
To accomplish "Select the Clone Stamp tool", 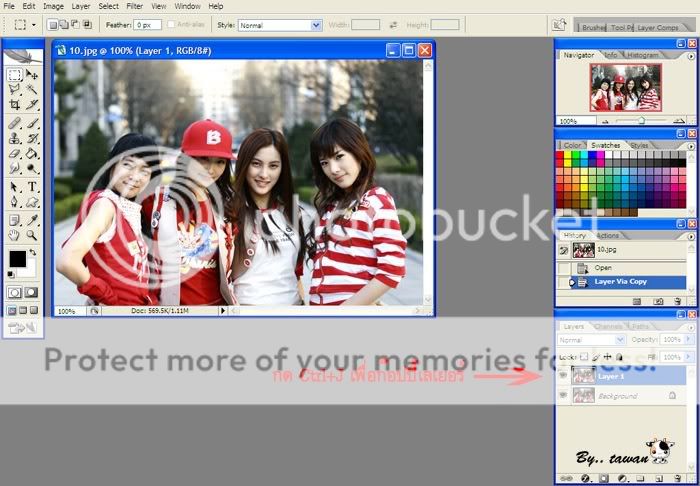I will pos(15,138).
